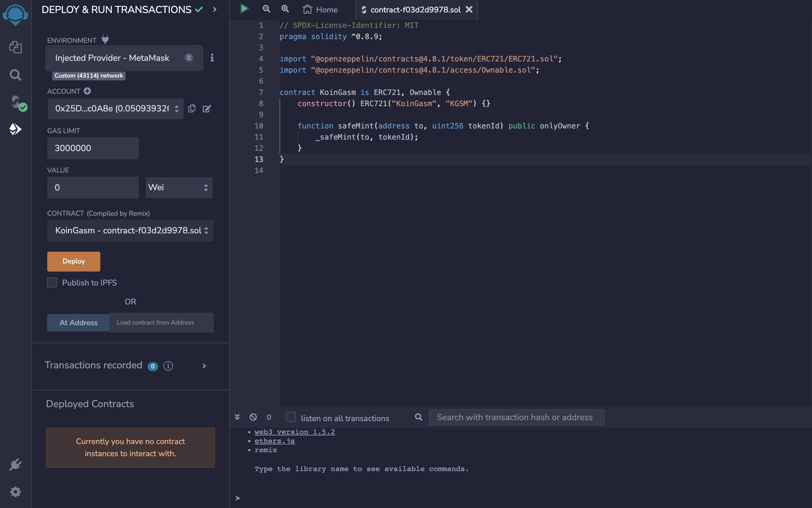The width and height of the screenshot is (812, 508).
Task: Clear the terminal console icon
Action: pos(253,417)
